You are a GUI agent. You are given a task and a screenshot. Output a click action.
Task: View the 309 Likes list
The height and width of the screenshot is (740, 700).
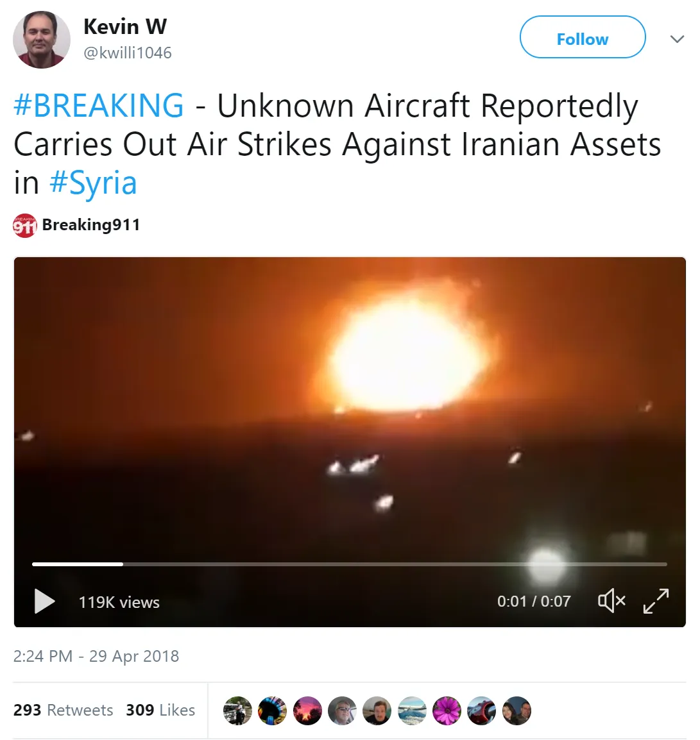160,710
